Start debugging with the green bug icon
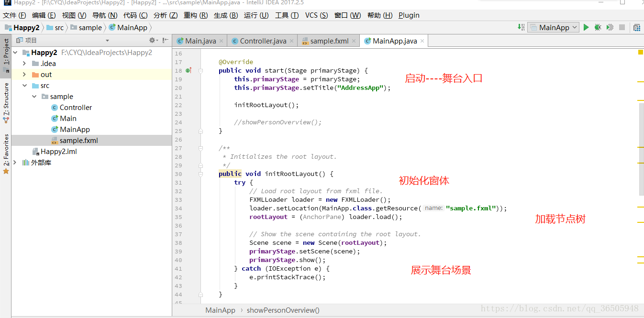This screenshot has width=644, height=318. [598, 28]
